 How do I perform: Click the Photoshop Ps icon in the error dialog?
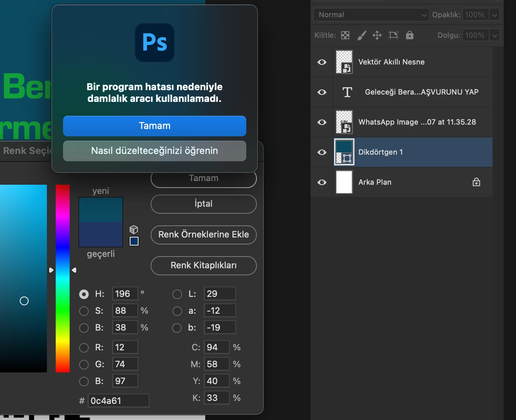155,43
